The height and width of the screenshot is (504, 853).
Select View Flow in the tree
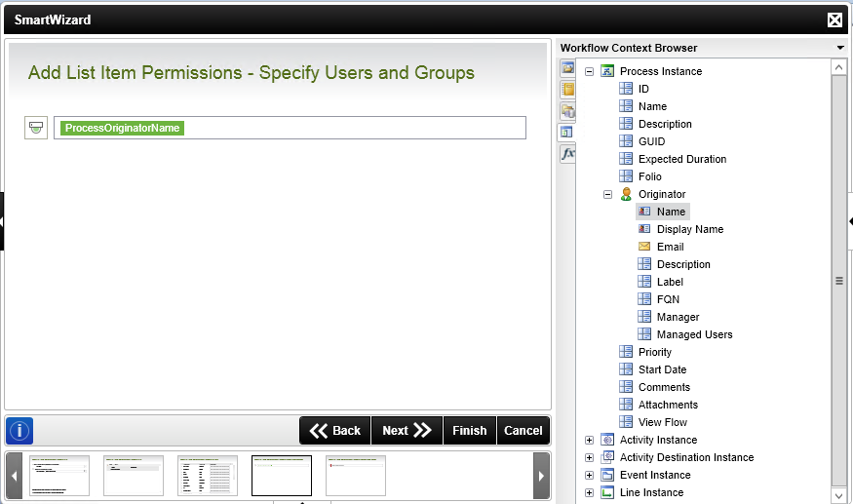(663, 422)
